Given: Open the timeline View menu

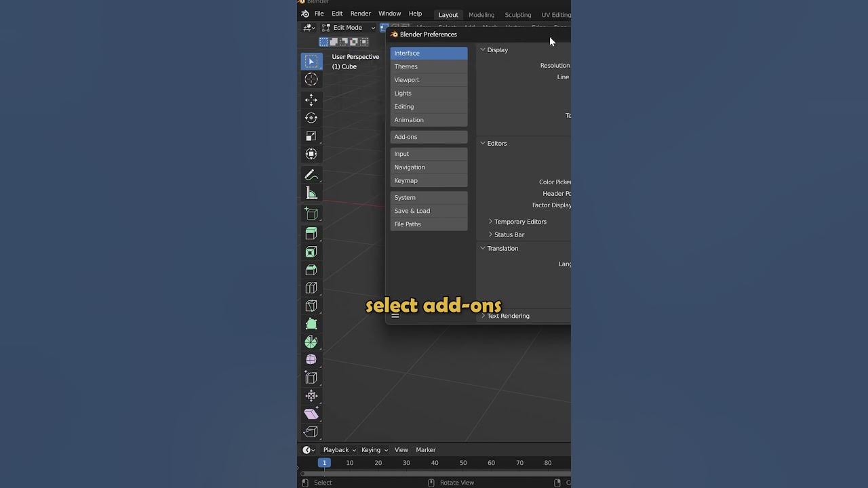Looking at the screenshot, I should coord(401,450).
